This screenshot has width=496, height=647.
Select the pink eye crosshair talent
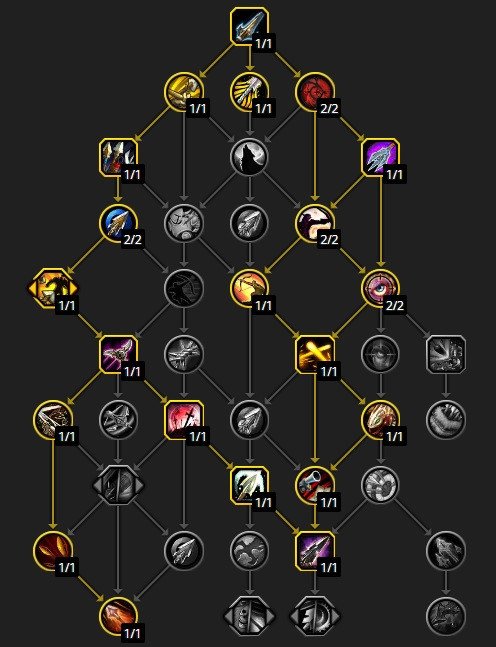tap(380, 288)
